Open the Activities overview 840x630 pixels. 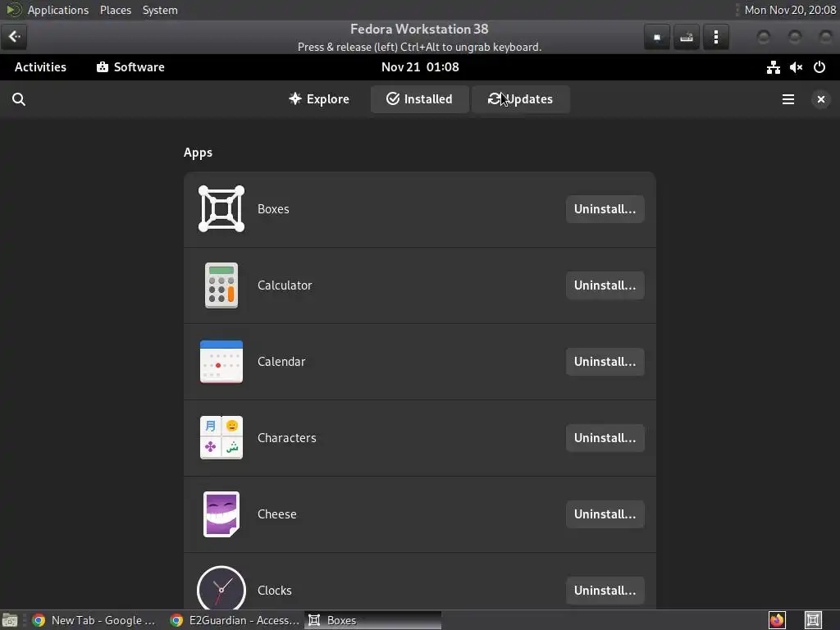(41, 67)
